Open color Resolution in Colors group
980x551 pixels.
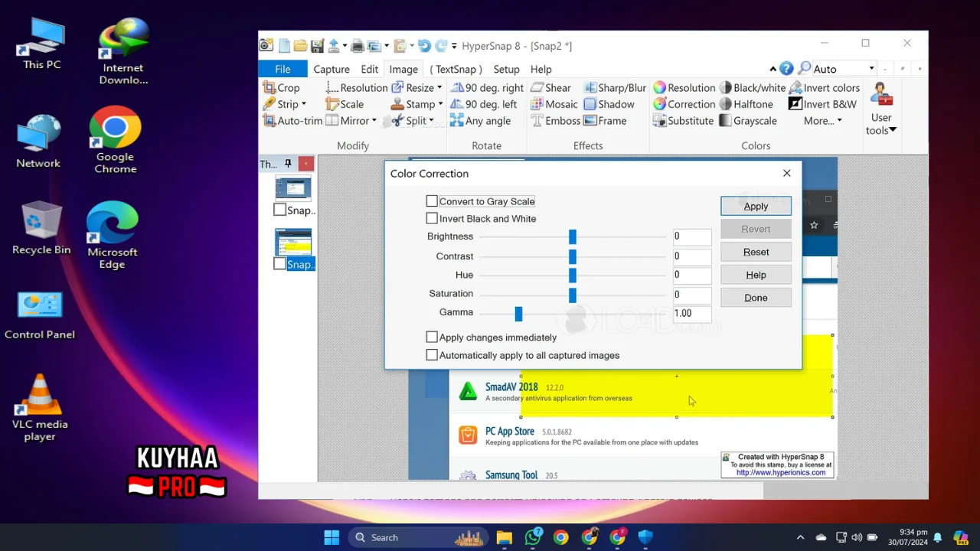(684, 88)
